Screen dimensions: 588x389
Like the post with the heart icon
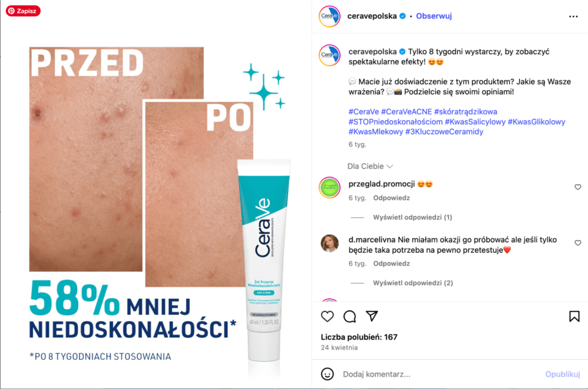[327, 316]
